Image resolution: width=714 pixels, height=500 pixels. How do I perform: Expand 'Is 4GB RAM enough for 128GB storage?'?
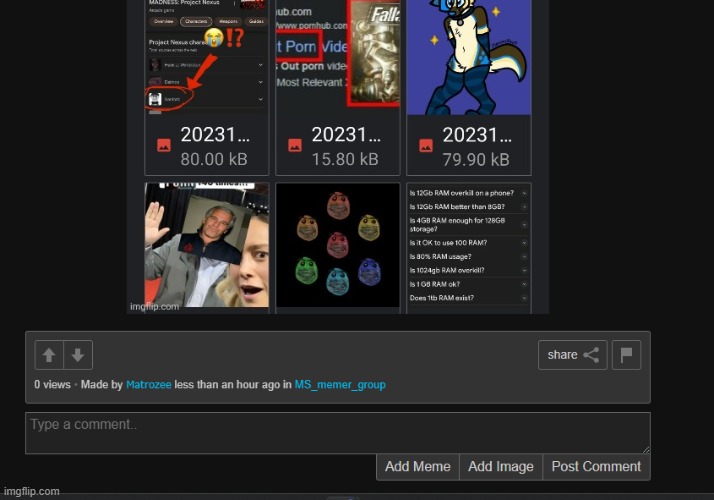tap(469, 224)
